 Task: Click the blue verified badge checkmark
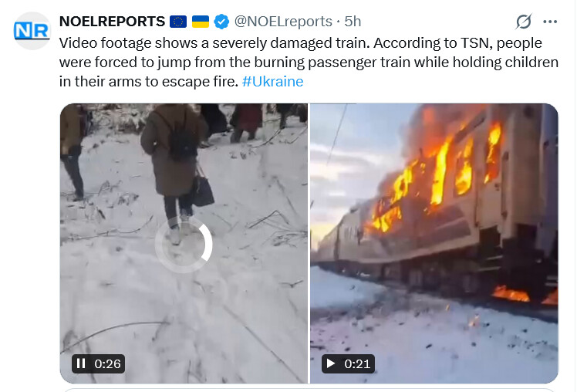221,22
